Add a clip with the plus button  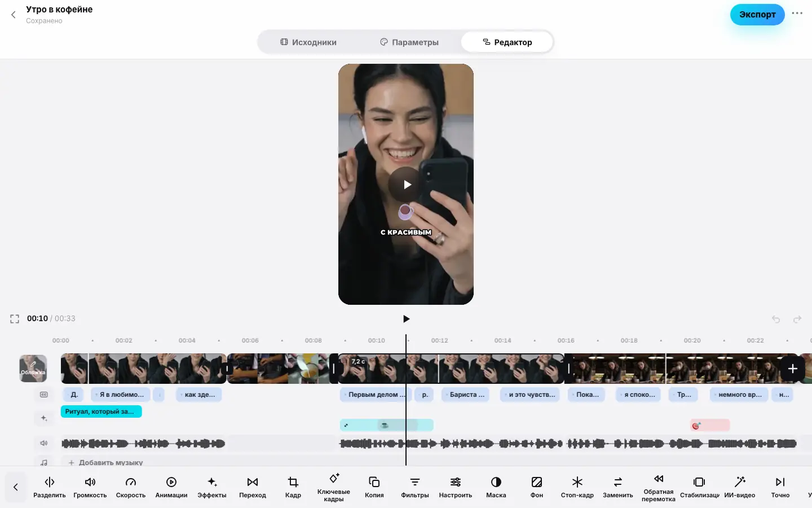pos(792,369)
